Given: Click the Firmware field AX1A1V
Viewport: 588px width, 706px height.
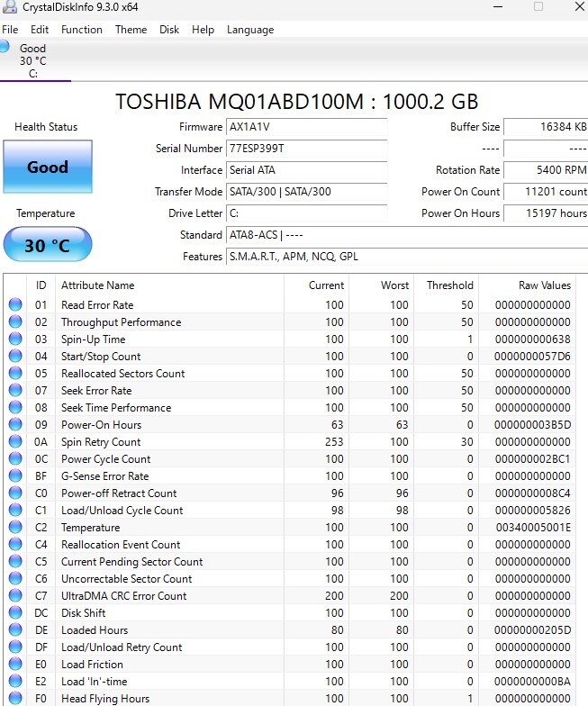Looking at the screenshot, I should [x=306, y=127].
